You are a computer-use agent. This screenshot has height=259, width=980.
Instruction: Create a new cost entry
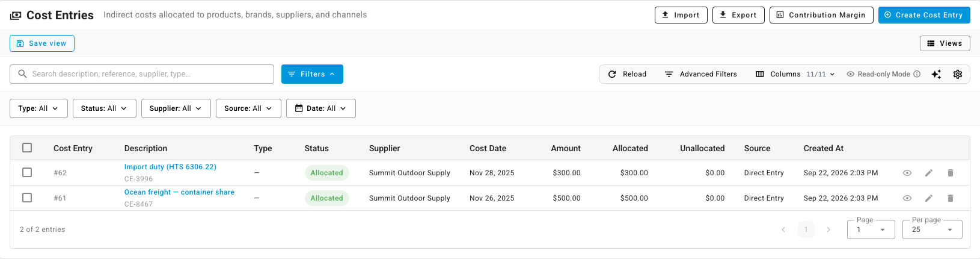tap(924, 15)
